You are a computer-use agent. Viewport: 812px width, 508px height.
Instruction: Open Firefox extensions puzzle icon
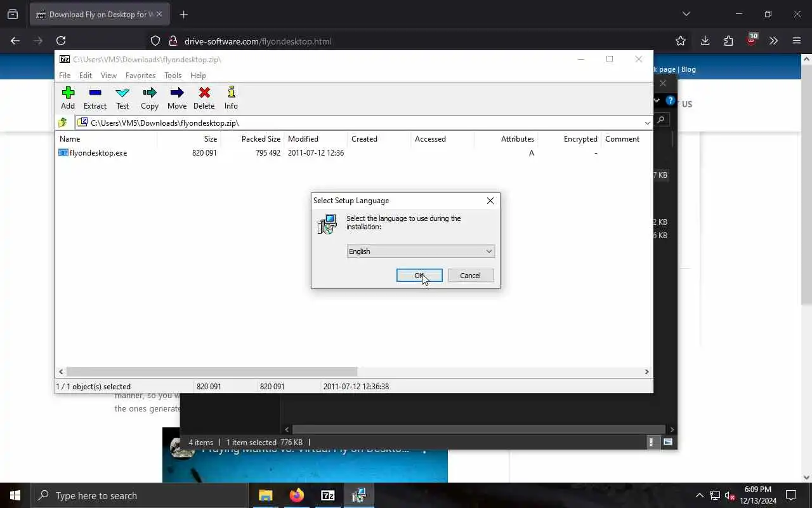coord(728,41)
